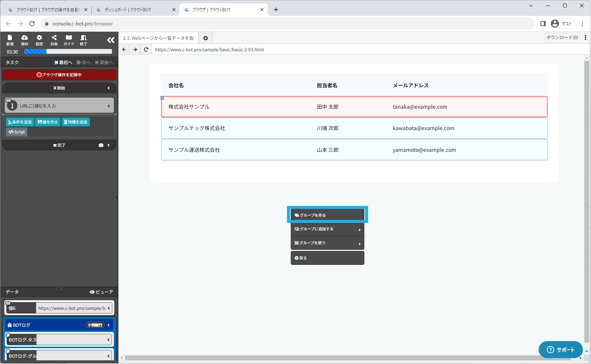Click the 保存 (Save) cloud icon
The image size is (591, 364).
[25, 40]
